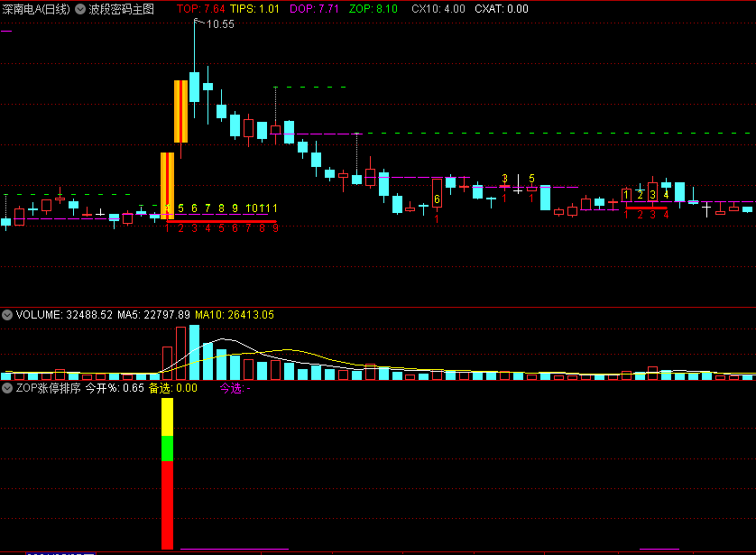The image size is (756, 555).
Task: Click the VOLUME: 32488.52 label
Action: click(x=64, y=315)
